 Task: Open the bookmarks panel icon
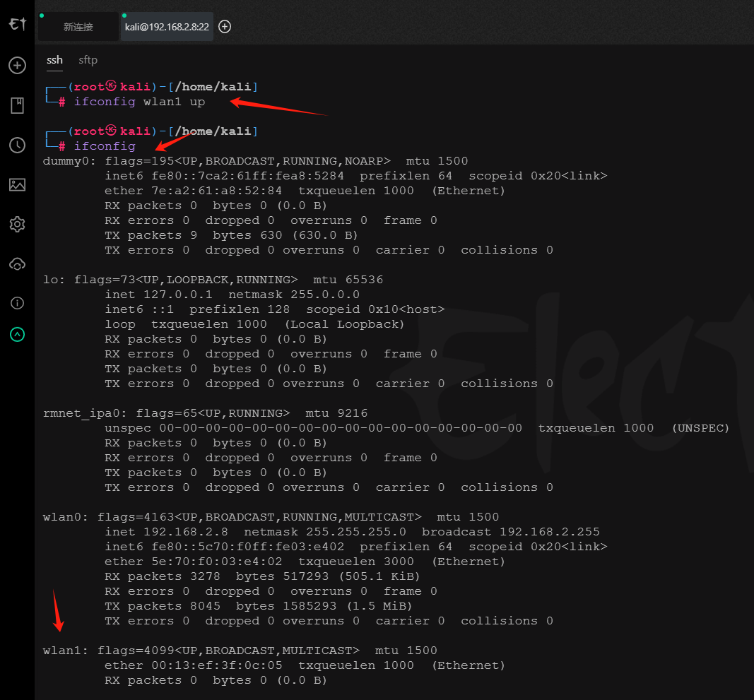click(x=17, y=106)
